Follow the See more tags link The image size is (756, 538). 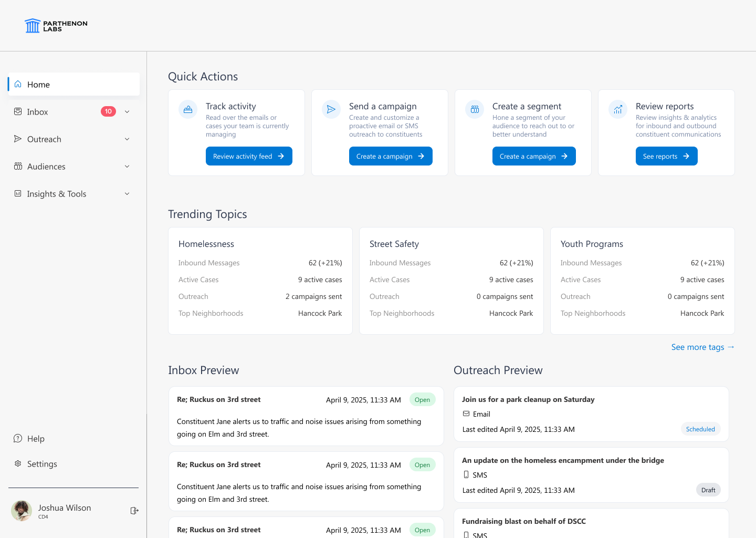(702, 347)
